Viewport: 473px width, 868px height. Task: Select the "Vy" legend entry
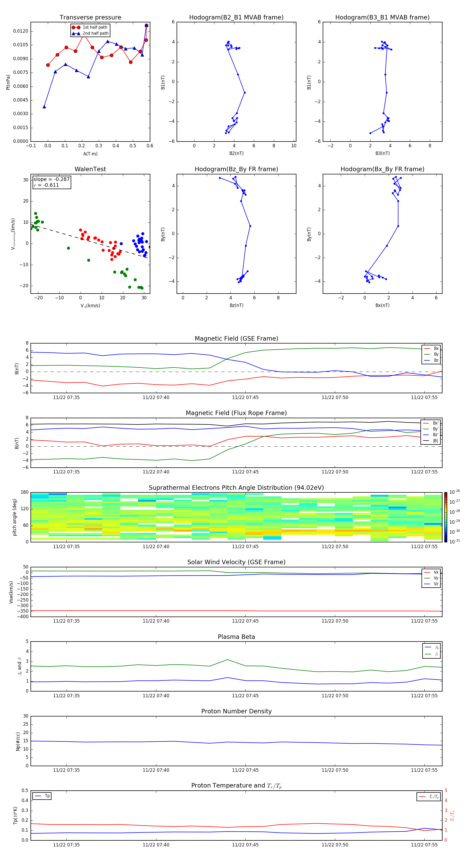click(431, 578)
